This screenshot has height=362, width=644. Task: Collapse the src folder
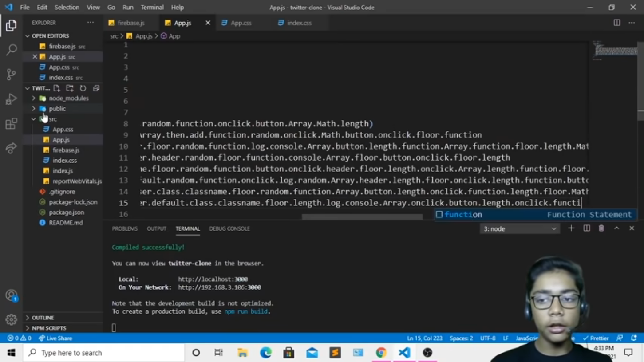[63, 119]
